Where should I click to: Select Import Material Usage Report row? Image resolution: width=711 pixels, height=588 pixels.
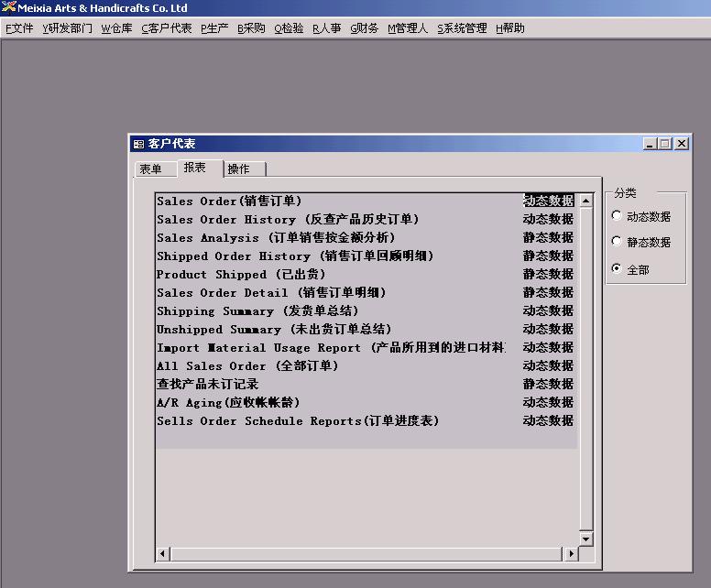(366, 348)
